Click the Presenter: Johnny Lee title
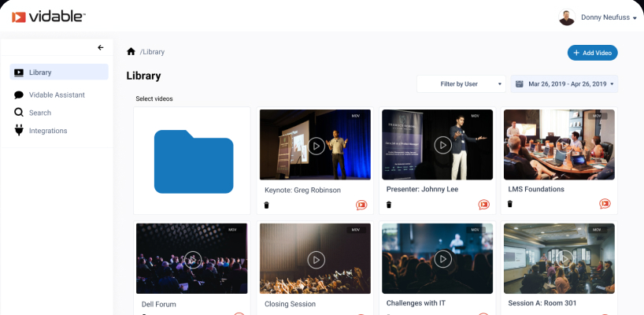 point(422,189)
